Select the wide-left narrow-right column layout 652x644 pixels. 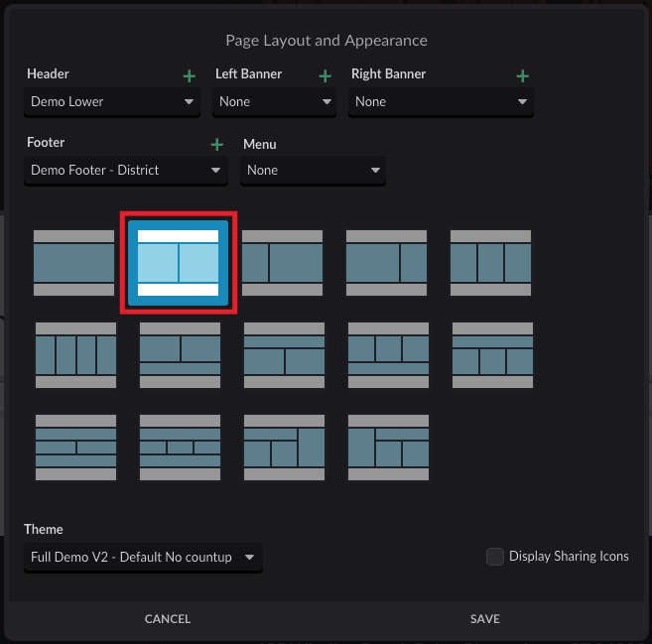(x=386, y=263)
